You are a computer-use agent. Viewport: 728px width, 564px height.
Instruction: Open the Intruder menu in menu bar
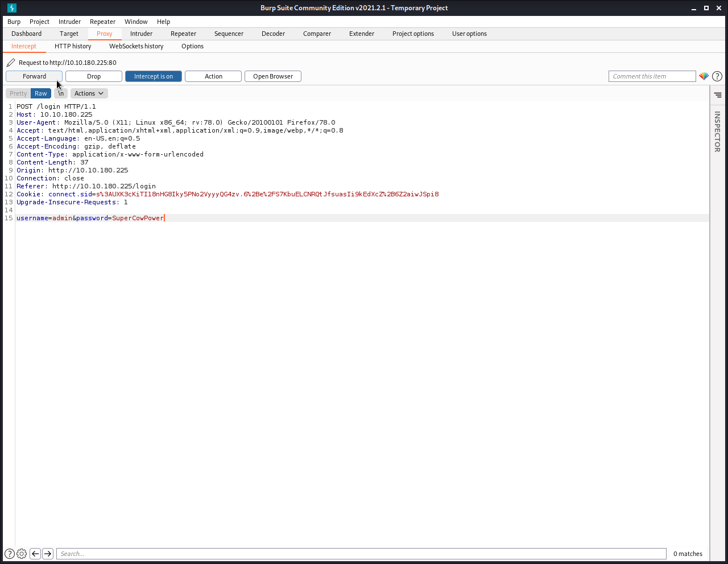(x=70, y=22)
